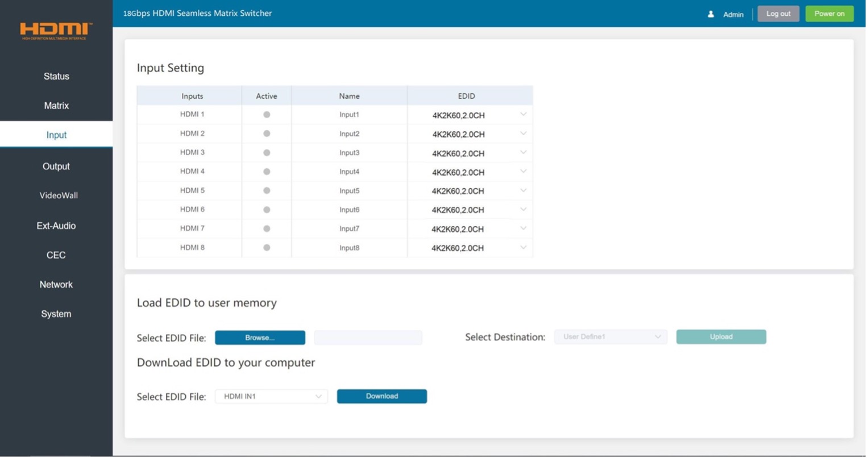Screen dimensions: 868x458
Task: Open the Network settings page
Action: pos(56,284)
